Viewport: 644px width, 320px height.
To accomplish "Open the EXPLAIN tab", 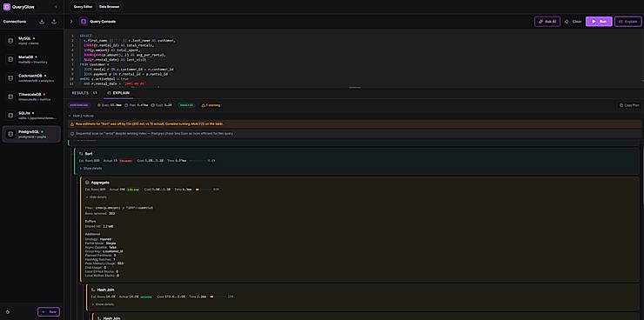I will (x=117, y=93).
